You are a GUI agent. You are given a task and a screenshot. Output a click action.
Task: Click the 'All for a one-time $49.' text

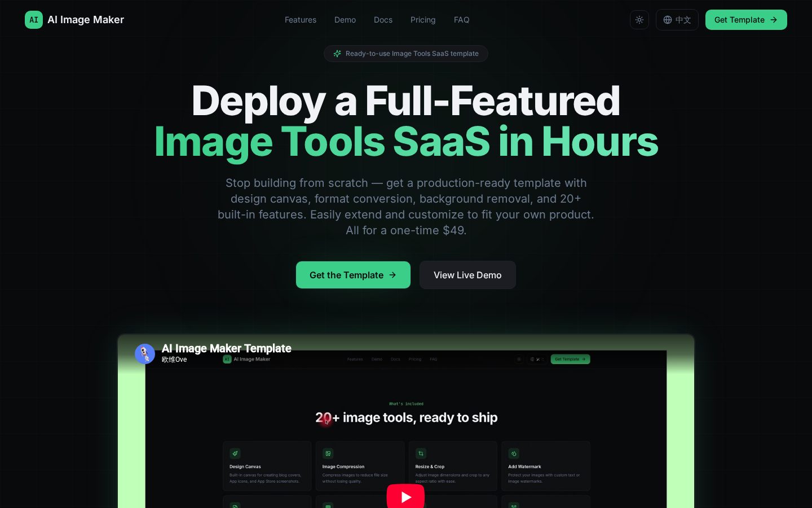click(x=406, y=230)
